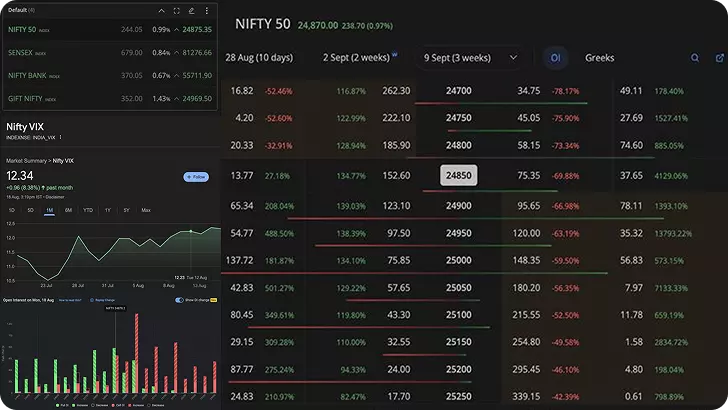Click three-dot icon beside INDEXNSE: INDIA_VIX
The height and width of the screenshot is (410, 728).
point(61,137)
